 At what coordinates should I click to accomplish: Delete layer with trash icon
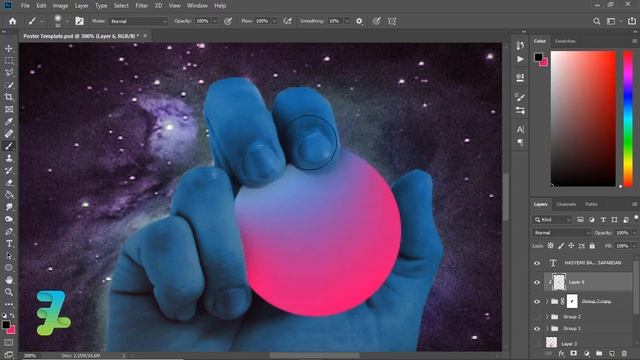(x=624, y=353)
